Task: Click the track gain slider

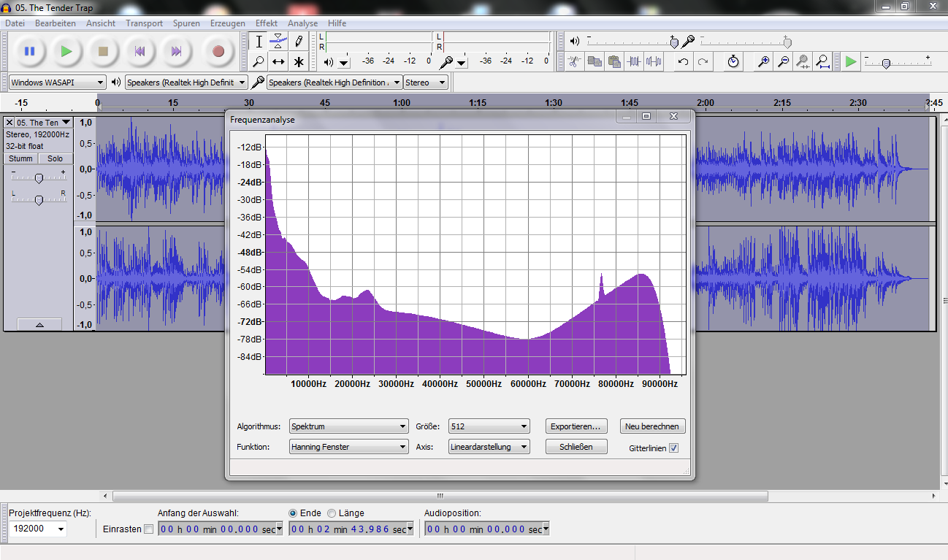Action: 39,177
